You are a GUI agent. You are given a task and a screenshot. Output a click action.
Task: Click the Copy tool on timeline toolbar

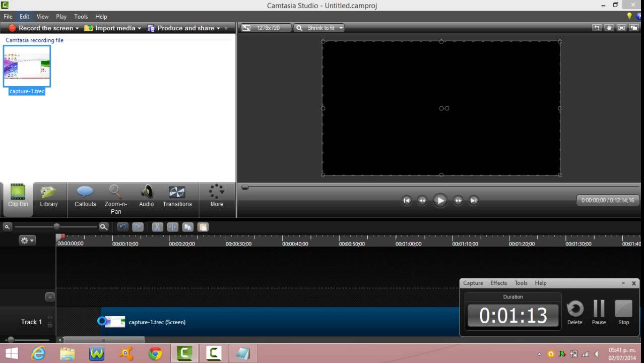pos(187,227)
